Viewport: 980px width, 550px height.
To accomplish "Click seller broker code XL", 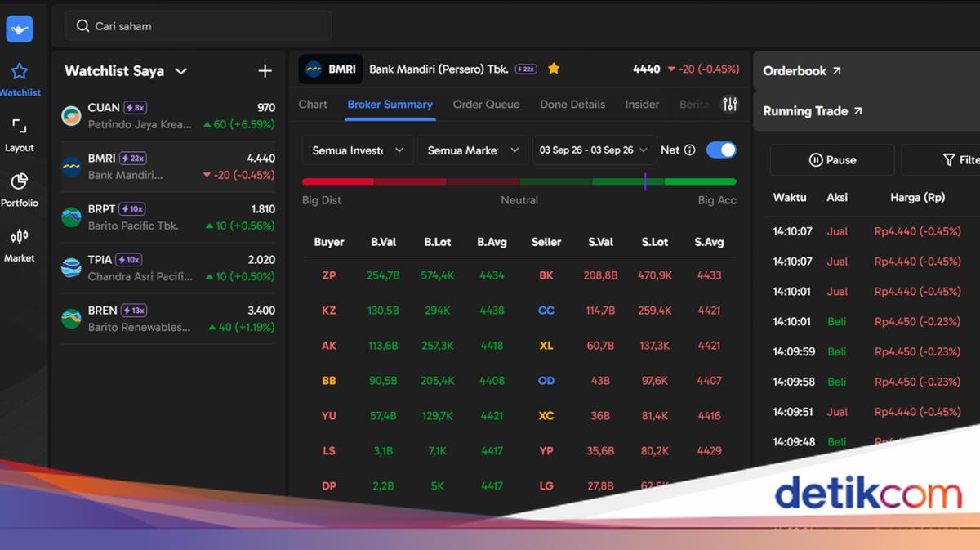I will click(546, 346).
